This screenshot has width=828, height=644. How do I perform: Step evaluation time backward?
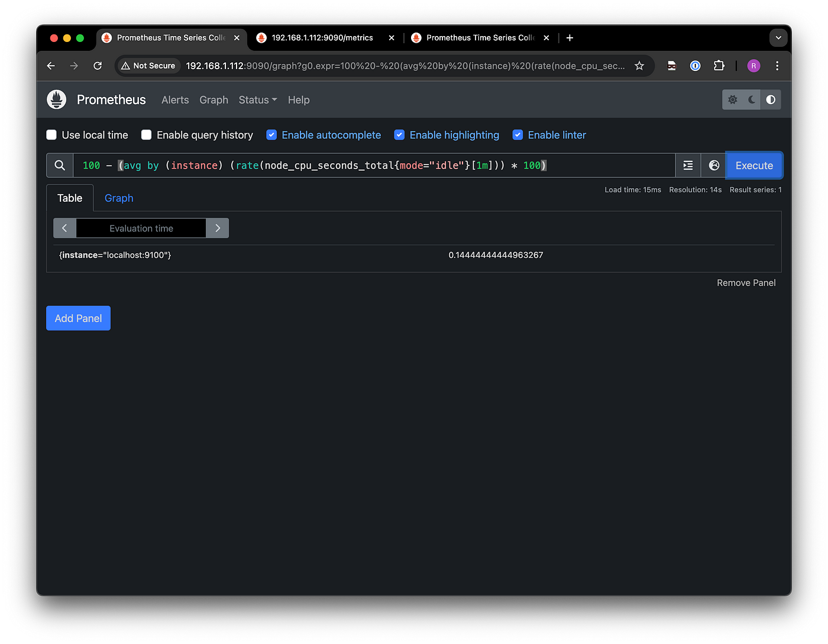64,228
